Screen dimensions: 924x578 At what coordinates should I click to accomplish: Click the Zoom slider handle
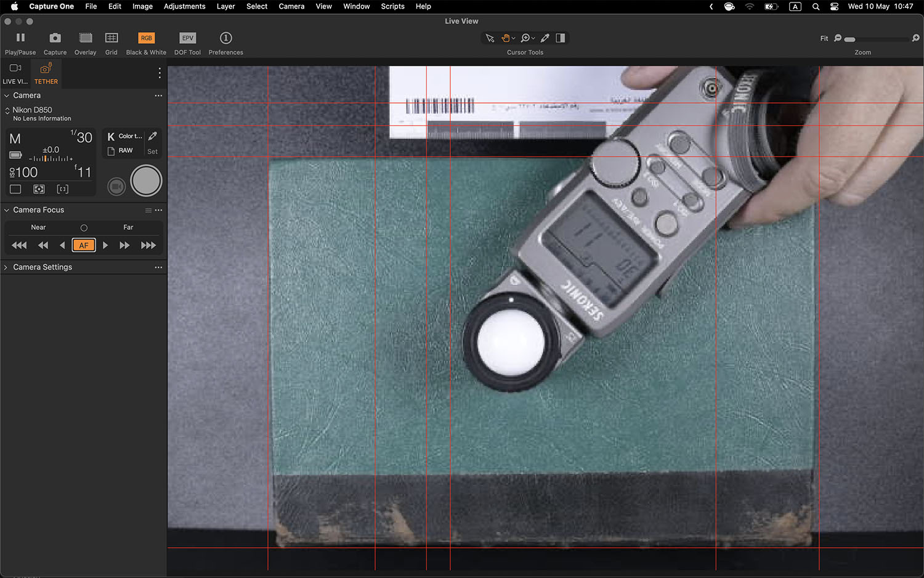pyautogui.click(x=850, y=39)
